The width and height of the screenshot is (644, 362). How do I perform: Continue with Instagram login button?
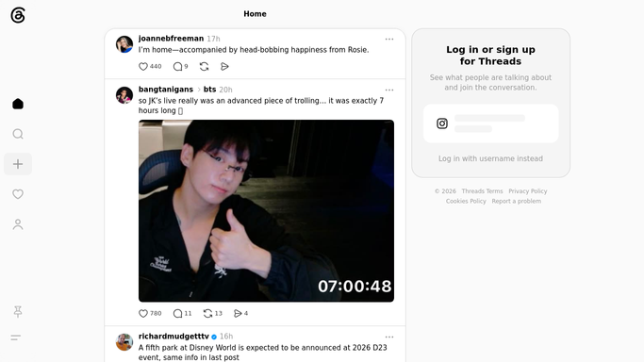[491, 123]
